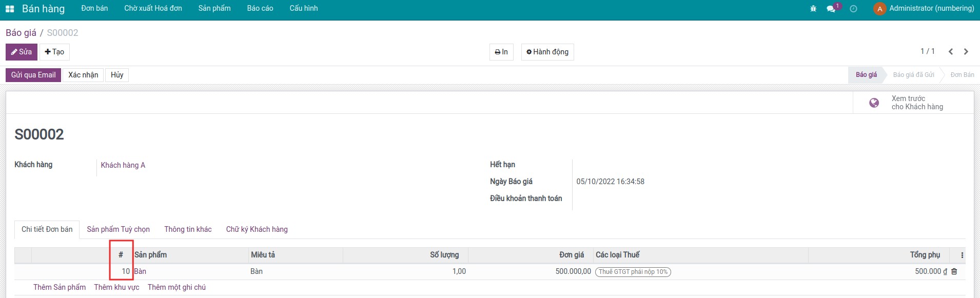Select the Báo giá đã Gửi status stage

913,75
